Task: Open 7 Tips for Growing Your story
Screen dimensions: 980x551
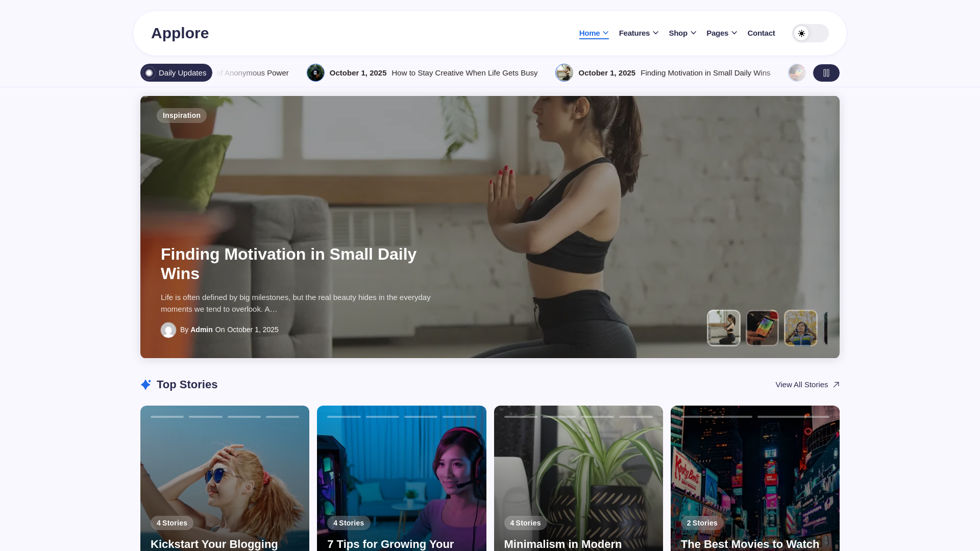Action: coord(390,544)
